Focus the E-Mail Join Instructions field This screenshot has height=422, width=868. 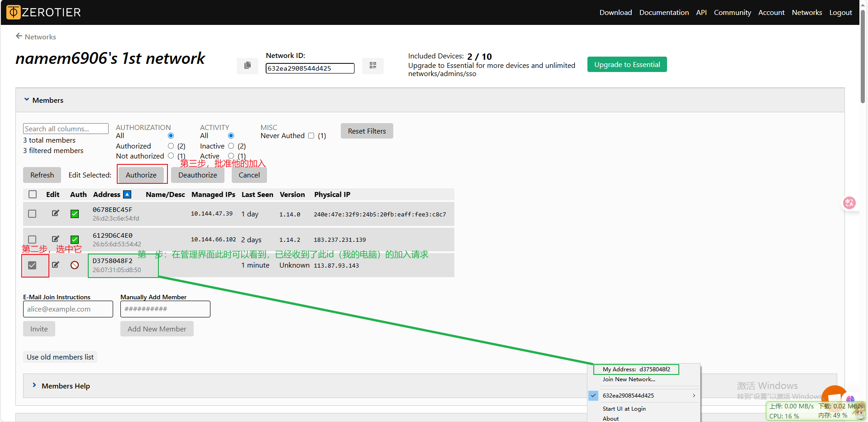coord(68,309)
